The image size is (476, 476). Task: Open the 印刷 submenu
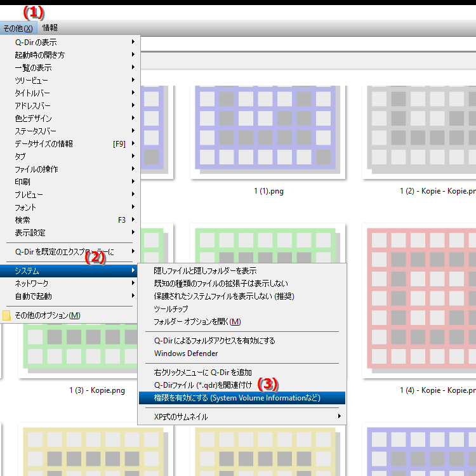click(x=70, y=182)
